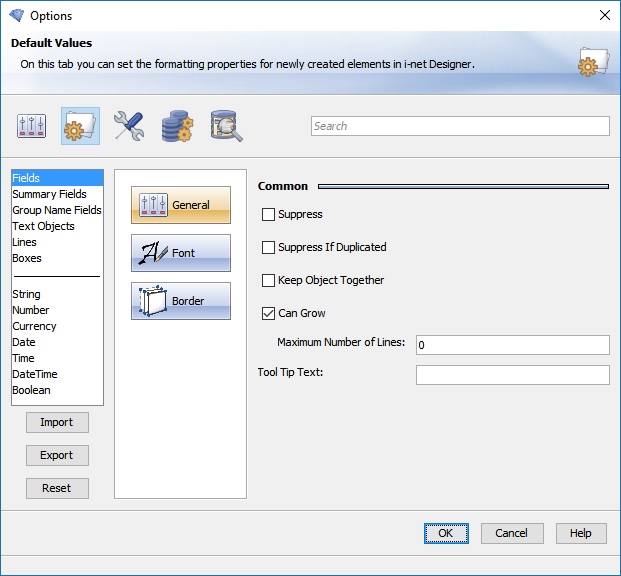Select the Currency type entry
This screenshot has height=576, width=621.
point(34,326)
